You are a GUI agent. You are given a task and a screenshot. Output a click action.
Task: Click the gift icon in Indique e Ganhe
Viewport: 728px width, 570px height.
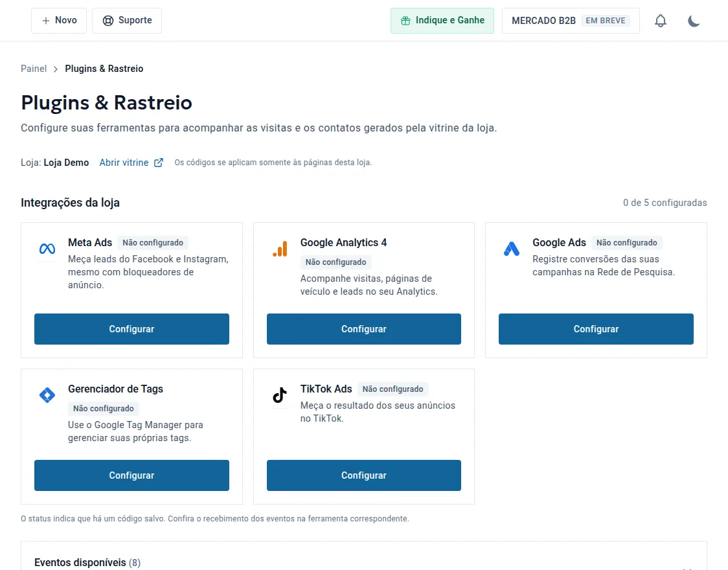[x=406, y=21]
